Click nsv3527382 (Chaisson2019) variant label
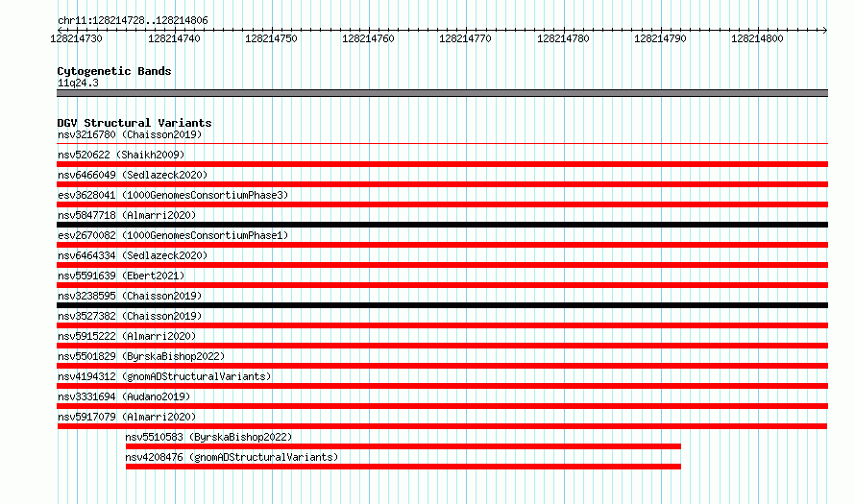The image size is (855, 504). click(x=130, y=316)
